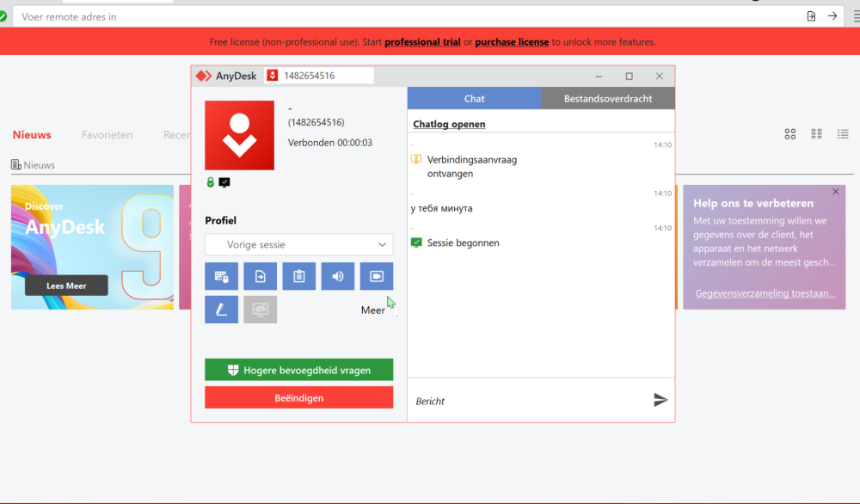Open the professional trial link
The height and width of the screenshot is (504, 860).
422,41
